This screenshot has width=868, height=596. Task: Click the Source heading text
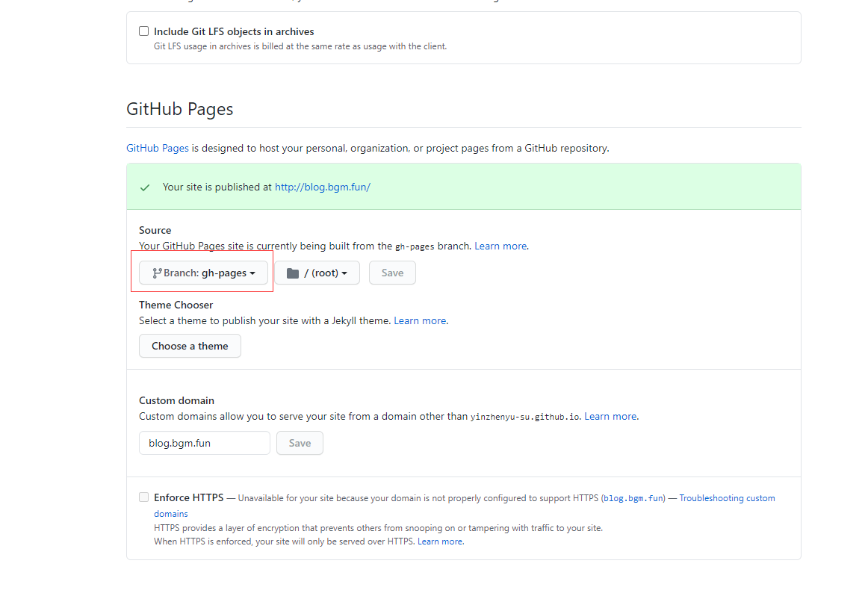[155, 230]
